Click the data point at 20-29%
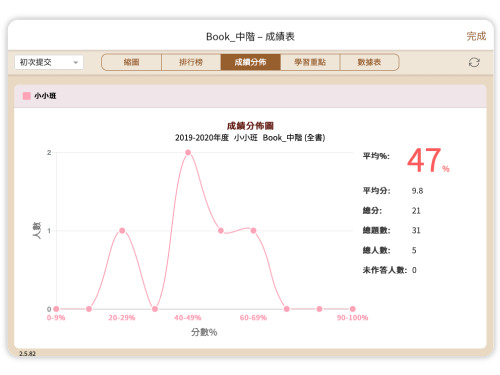This screenshot has width=500, height=375. (122, 231)
